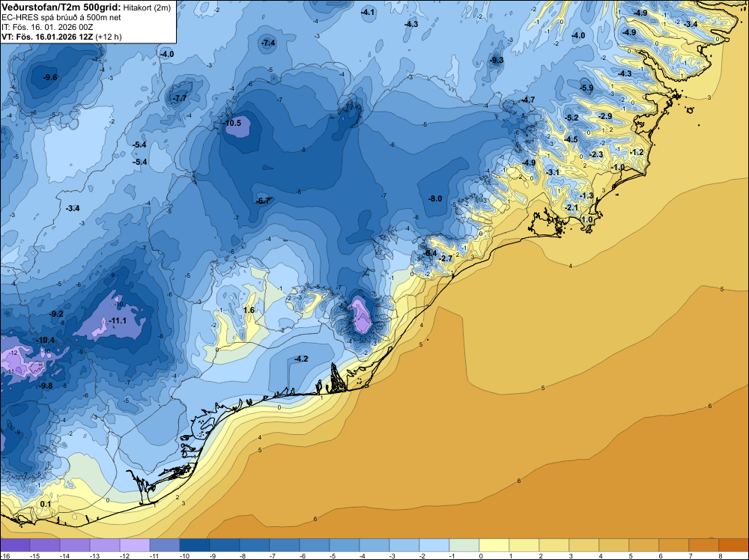Image resolution: width=749 pixels, height=560 pixels.
Task: Click the -4.2 temperature label
Action: pyautogui.click(x=300, y=359)
